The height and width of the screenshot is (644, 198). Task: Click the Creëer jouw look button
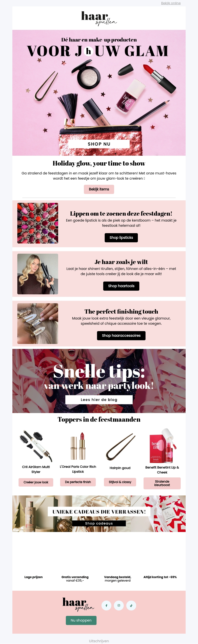pos(36,482)
